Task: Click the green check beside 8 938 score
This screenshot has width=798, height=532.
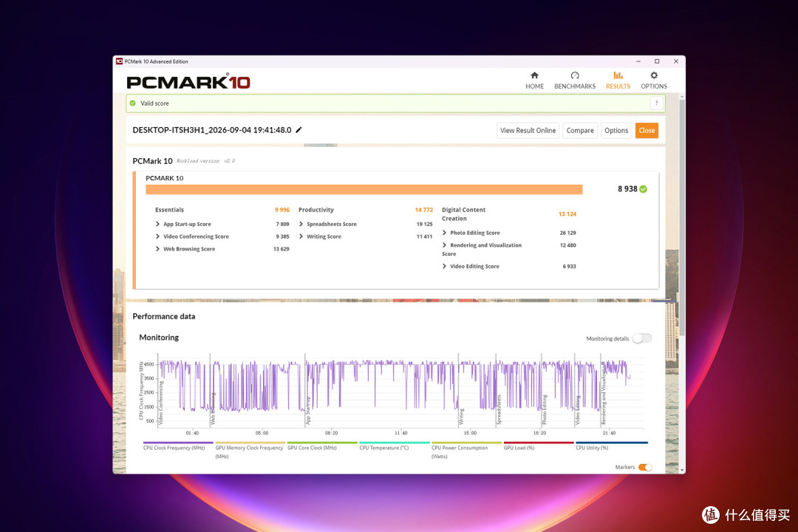Action: pyautogui.click(x=644, y=189)
